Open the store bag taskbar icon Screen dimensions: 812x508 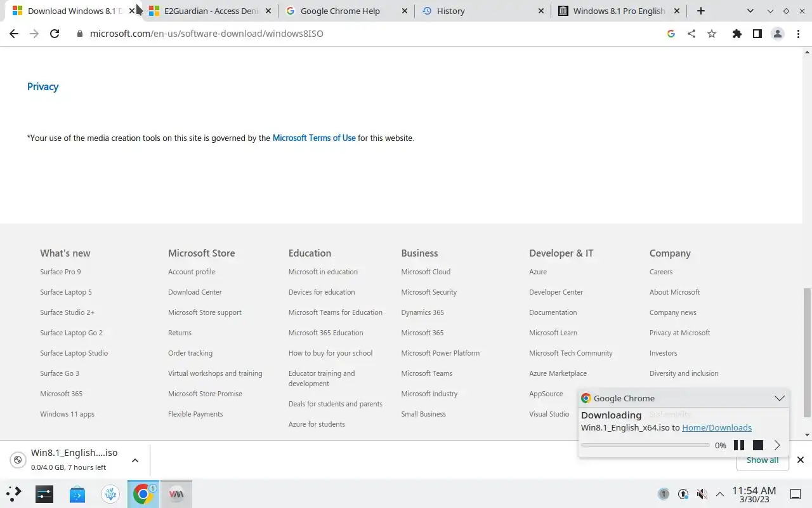pos(77,493)
